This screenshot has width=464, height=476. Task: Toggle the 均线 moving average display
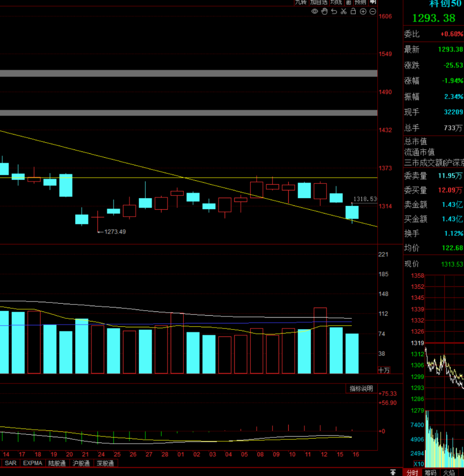(x=336, y=2)
